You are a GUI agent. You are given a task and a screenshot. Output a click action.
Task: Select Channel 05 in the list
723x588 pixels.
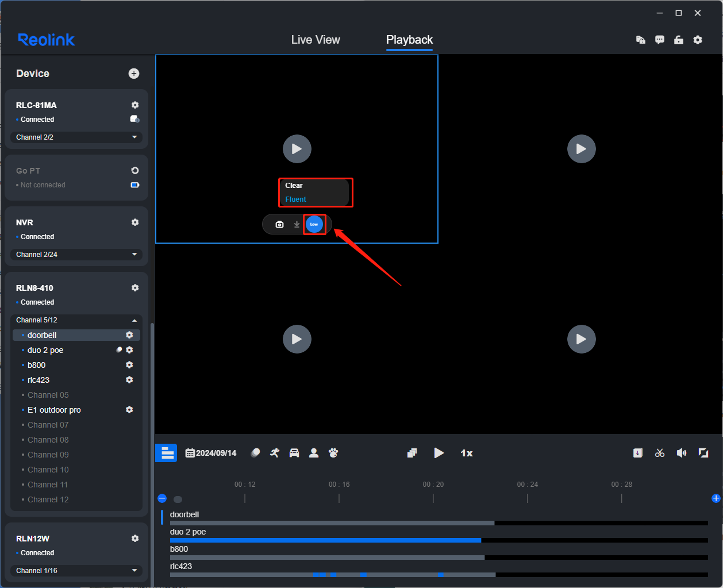[x=48, y=395]
